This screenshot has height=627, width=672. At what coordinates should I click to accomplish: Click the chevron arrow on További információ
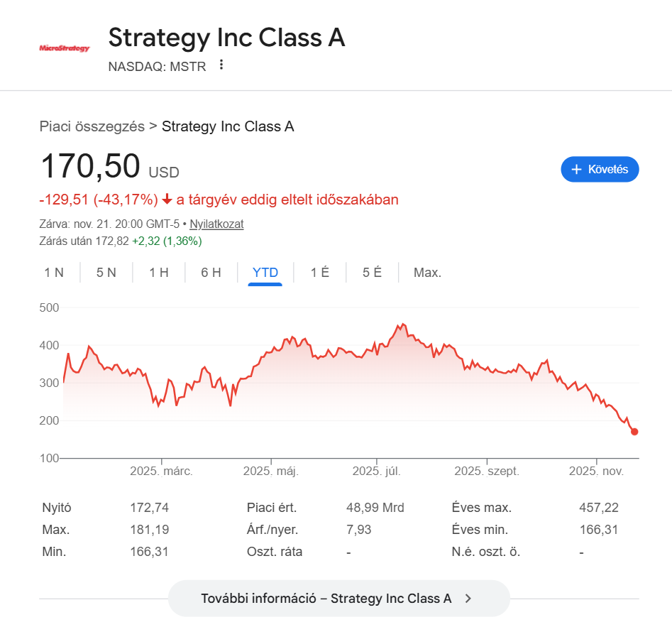(468, 599)
